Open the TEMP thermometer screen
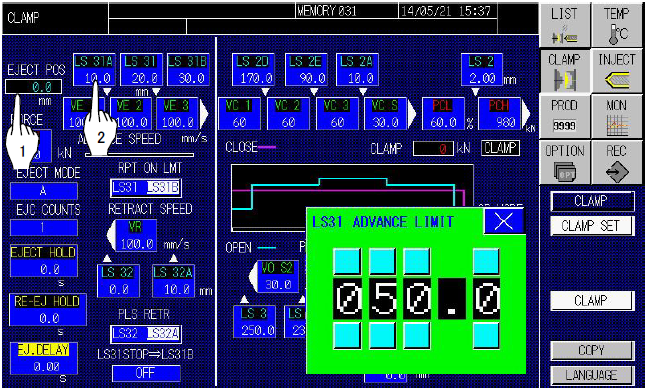646x390 pixels. pos(617,25)
